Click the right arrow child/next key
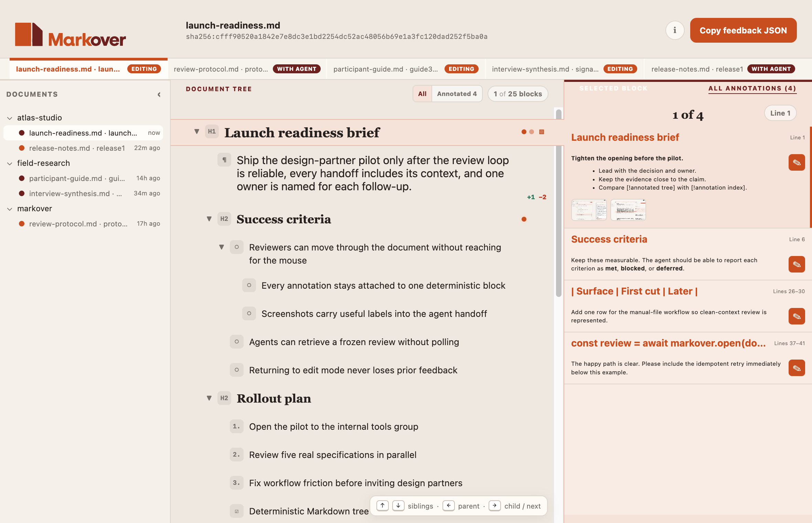812x523 pixels. 494,506
